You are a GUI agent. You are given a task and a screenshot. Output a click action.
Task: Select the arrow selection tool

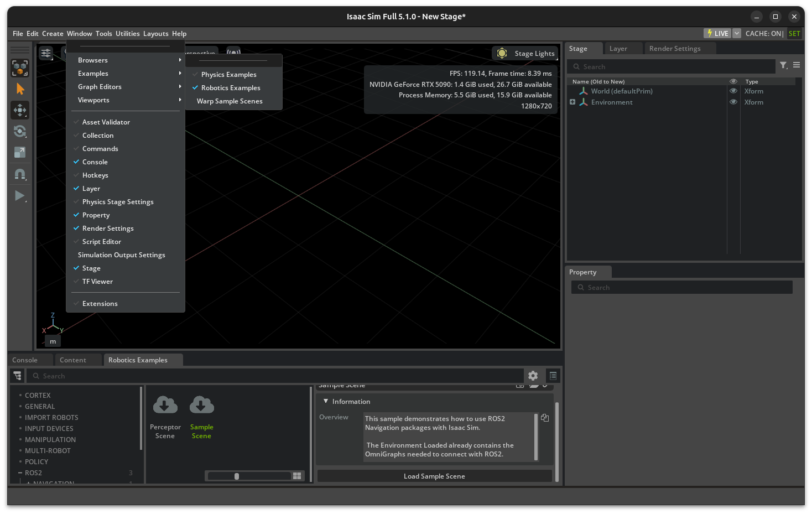point(20,89)
